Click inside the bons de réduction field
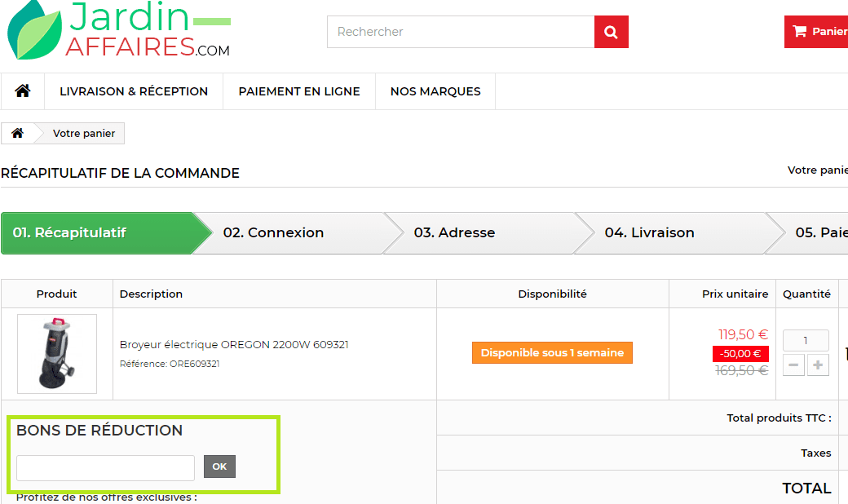Screen dimensions: 848x504 (x=104, y=467)
